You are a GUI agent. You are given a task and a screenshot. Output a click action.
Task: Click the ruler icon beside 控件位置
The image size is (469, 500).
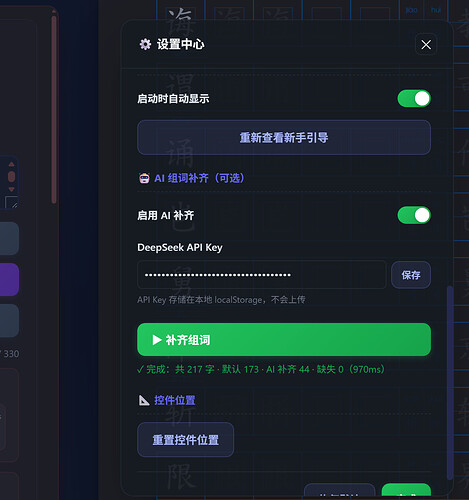144,400
